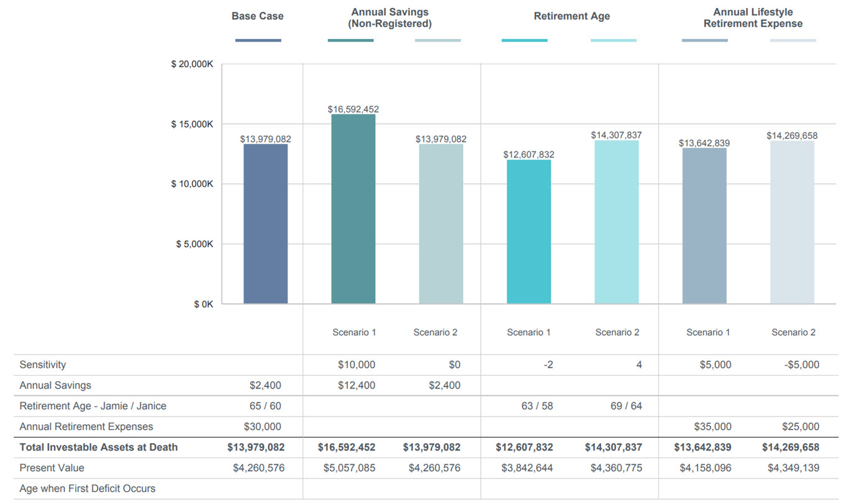This screenshot has height=504, width=857.
Task: Click the dark teal Annual Savings legend line
Action: tap(351, 40)
